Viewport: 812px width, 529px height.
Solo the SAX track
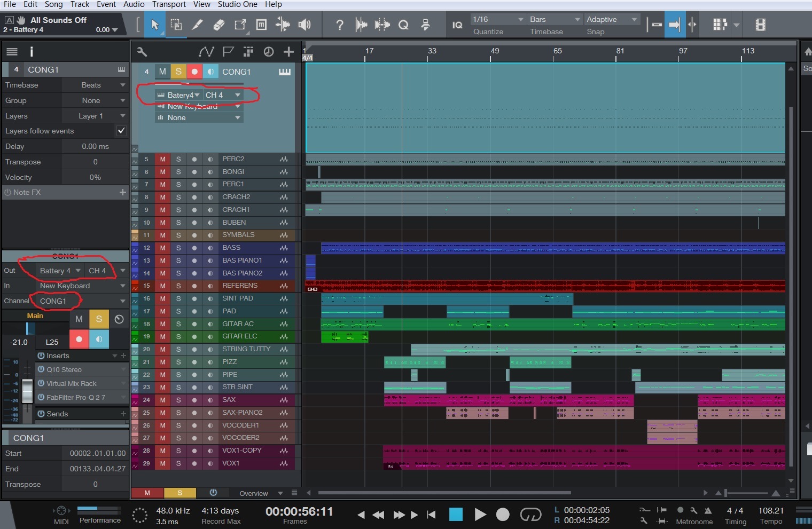pyautogui.click(x=178, y=400)
